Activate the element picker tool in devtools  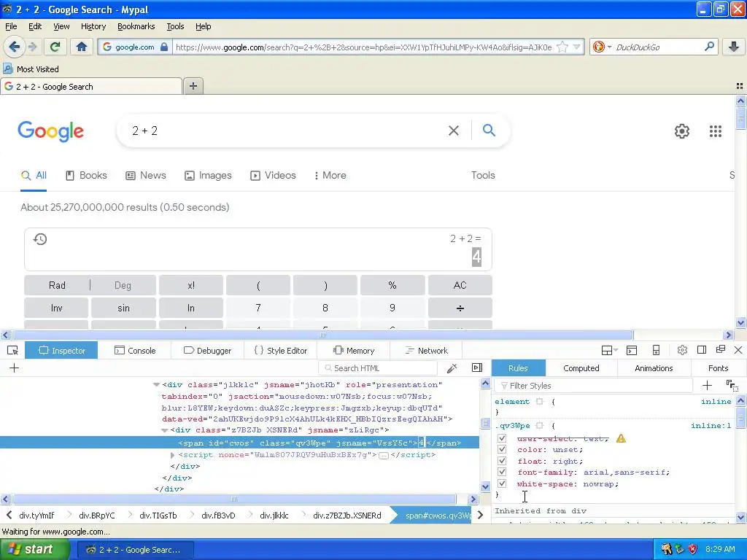point(12,351)
